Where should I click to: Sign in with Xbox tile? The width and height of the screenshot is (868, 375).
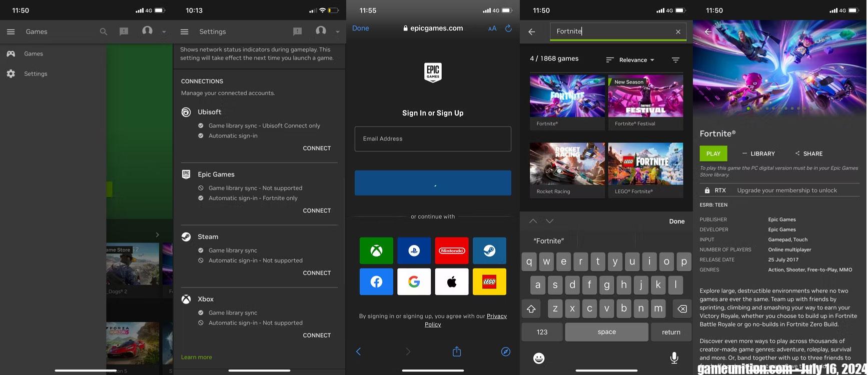(x=376, y=250)
